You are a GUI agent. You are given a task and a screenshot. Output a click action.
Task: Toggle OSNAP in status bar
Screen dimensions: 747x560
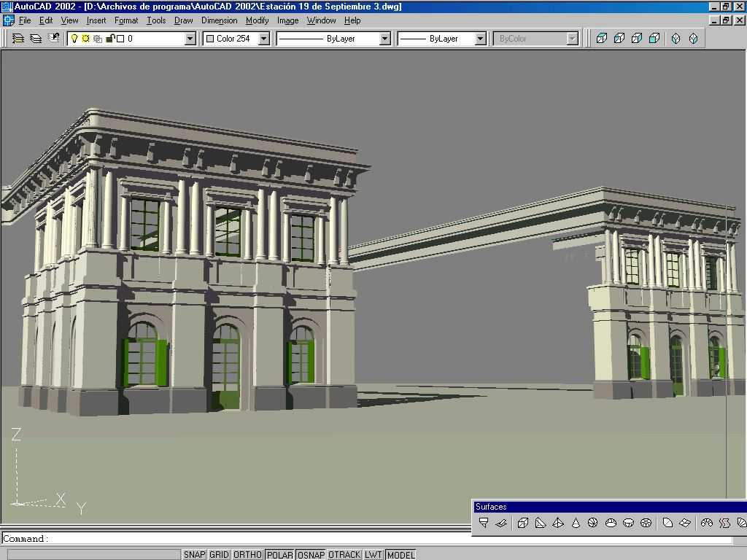click(311, 555)
